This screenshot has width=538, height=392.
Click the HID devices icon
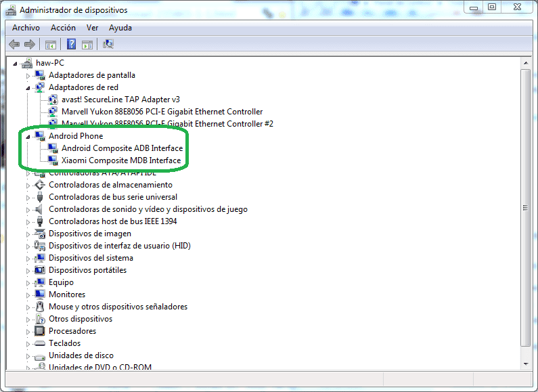point(40,246)
